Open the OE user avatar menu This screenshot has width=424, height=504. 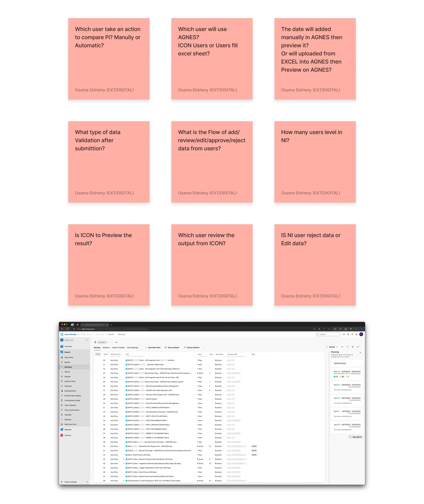click(361, 335)
